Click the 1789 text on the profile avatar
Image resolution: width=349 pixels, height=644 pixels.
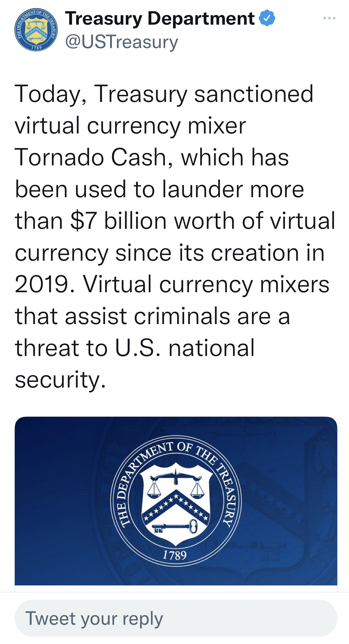[x=36, y=48]
